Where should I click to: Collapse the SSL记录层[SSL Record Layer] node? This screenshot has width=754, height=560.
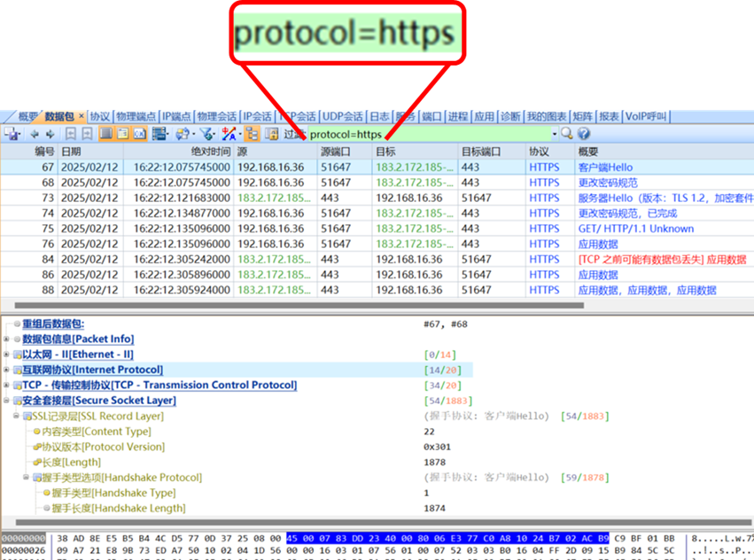[16, 416]
